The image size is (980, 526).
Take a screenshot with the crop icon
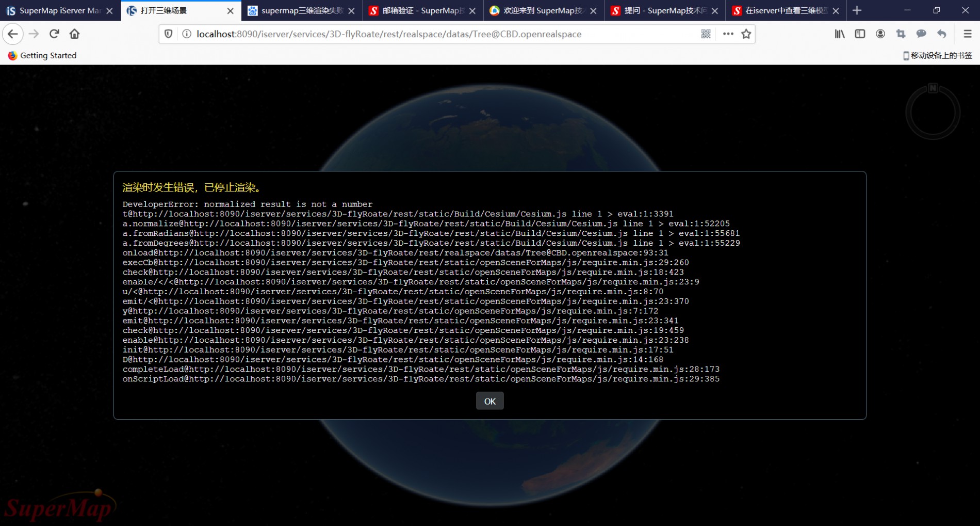(x=901, y=34)
